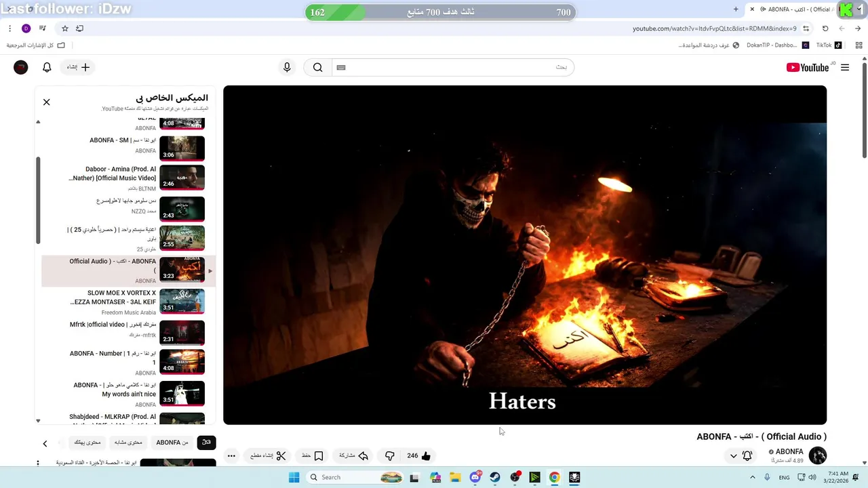Select the 'الكل' filter chip
Image resolution: width=868 pixels, height=488 pixels.
pyautogui.click(x=206, y=443)
